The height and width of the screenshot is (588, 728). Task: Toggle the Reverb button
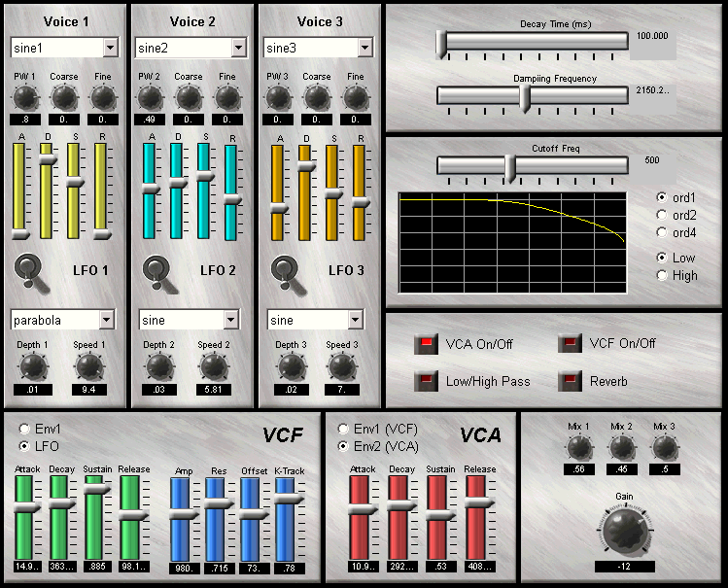570,381
